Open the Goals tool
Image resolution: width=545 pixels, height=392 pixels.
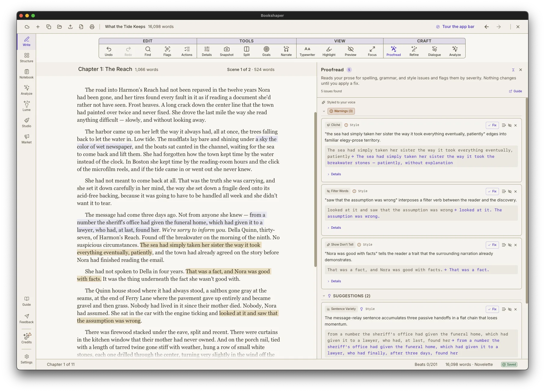click(x=266, y=51)
